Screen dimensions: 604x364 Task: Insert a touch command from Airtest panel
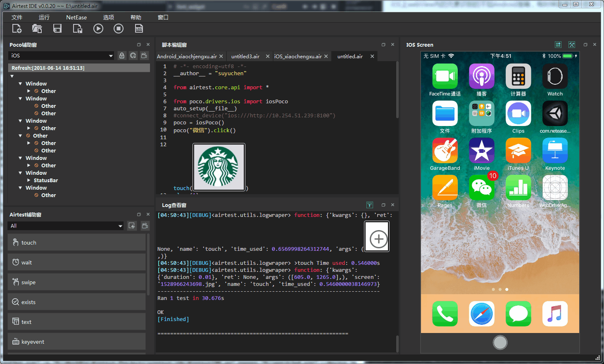pos(76,243)
